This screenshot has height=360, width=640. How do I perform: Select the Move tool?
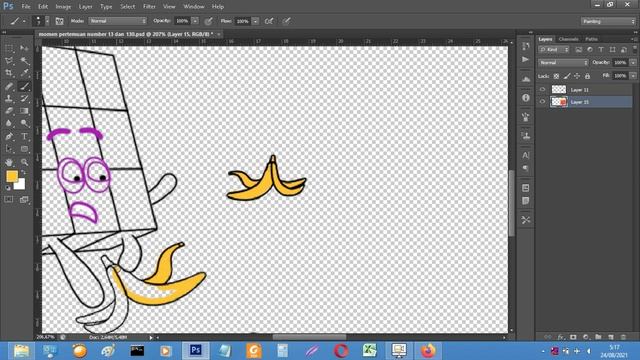pos(24,49)
